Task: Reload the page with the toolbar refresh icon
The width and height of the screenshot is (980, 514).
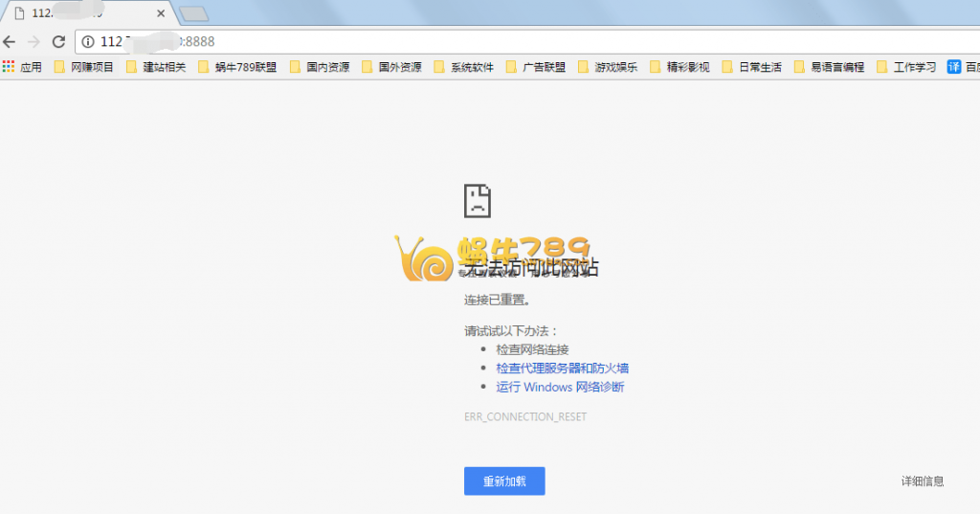Action: tap(58, 42)
